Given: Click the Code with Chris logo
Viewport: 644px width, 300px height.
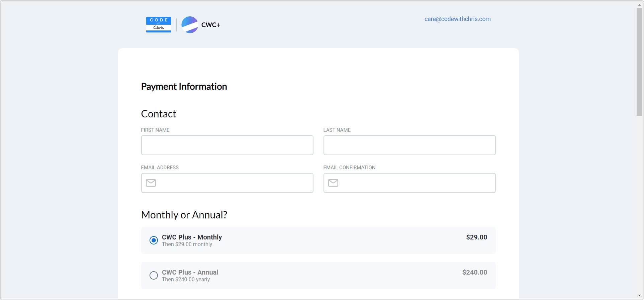Looking at the screenshot, I should (159, 25).
